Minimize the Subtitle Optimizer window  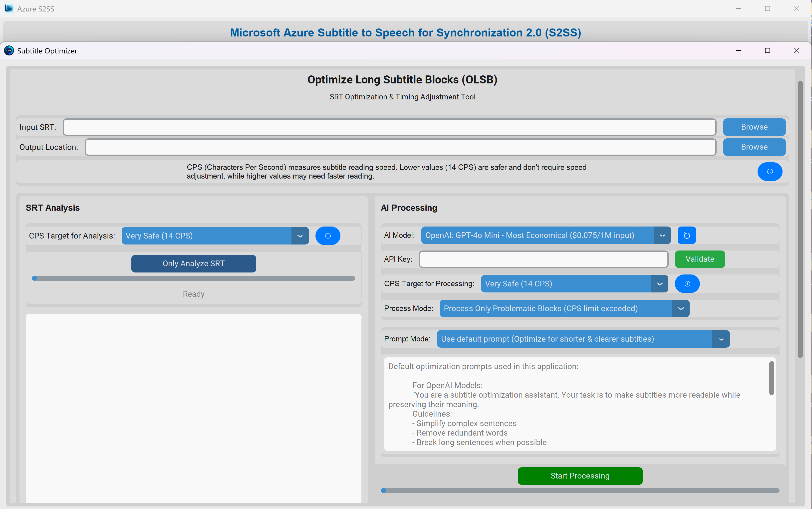tap(739, 50)
